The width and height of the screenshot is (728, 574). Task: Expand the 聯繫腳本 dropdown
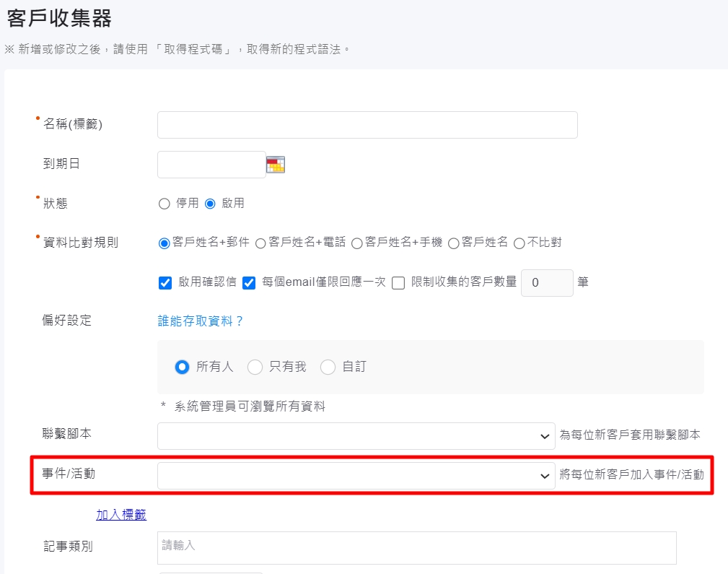(x=356, y=436)
